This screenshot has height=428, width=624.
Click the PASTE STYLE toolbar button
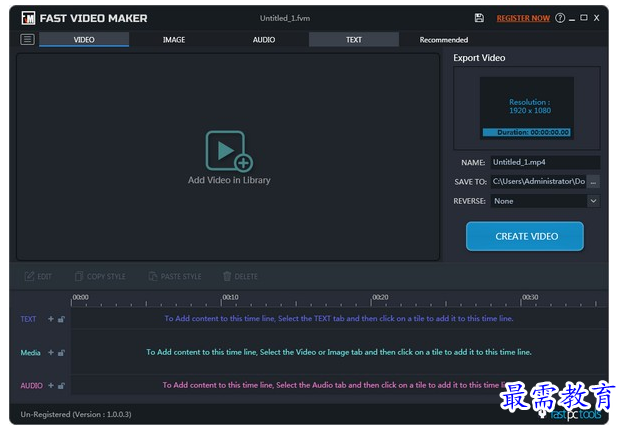(175, 276)
